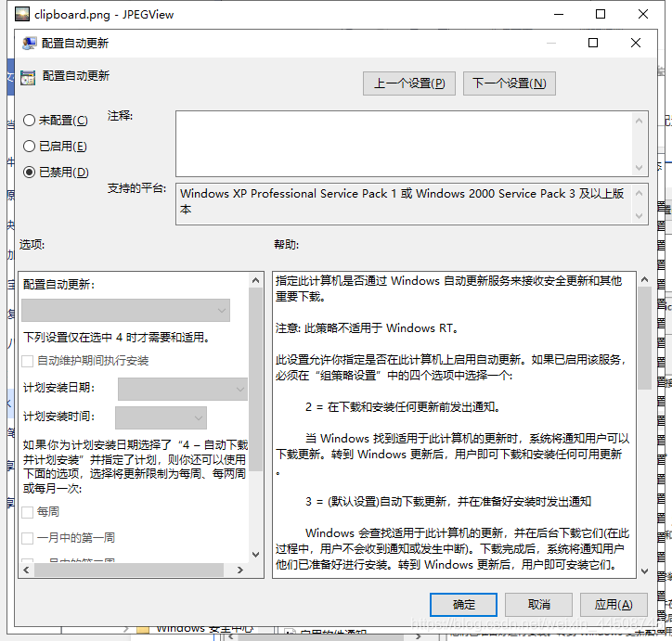Viewport: 672px width, 641px height.
Task: Go to 上一个设置(P) button
Action: pos(408,83)
